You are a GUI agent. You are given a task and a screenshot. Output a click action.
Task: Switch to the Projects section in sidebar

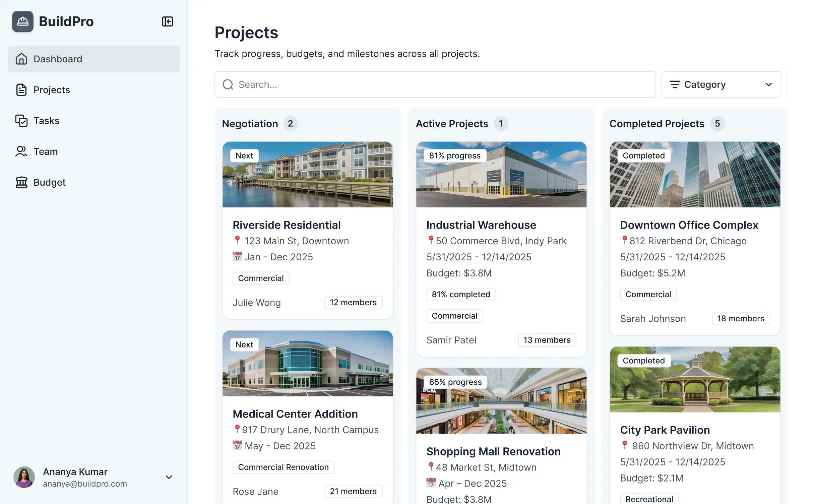click(51, 89)
